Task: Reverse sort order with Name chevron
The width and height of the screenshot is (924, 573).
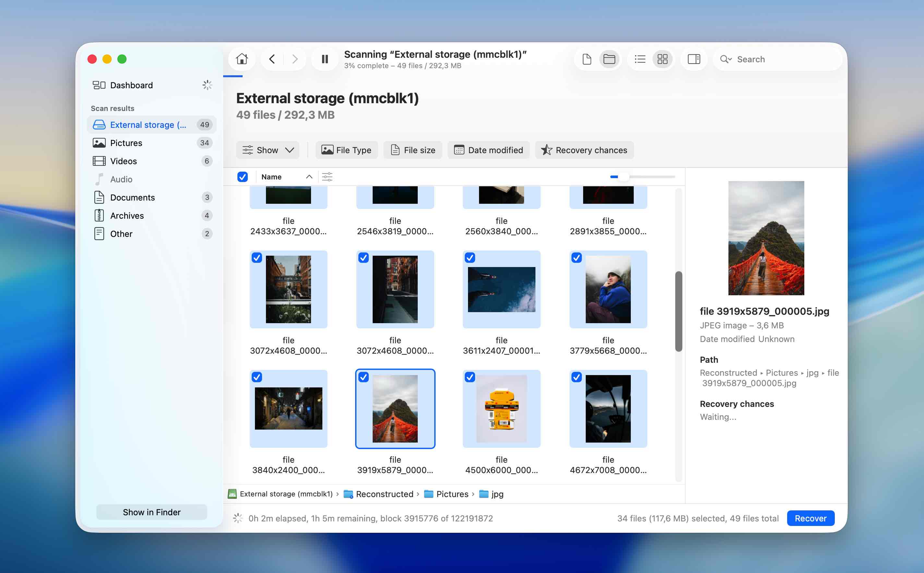Action: [309, 177]
